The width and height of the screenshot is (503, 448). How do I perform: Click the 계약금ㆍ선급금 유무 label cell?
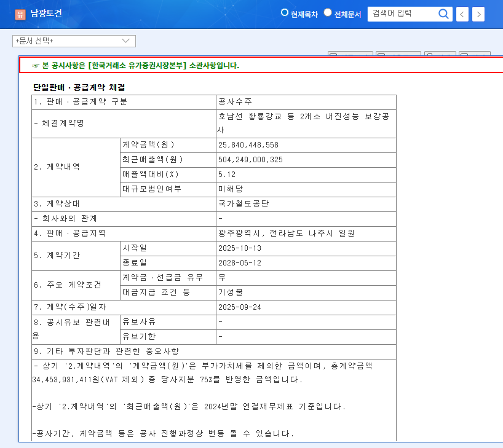(x=168, y=278)
